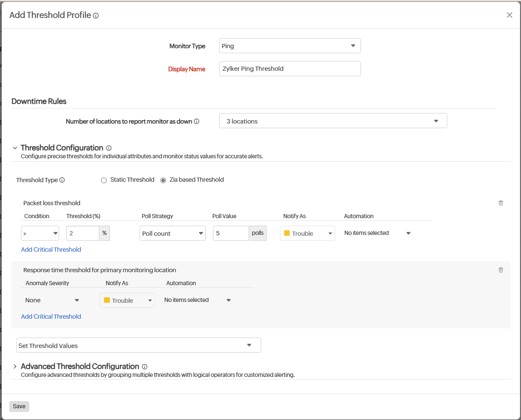This screenshot has width=521, height=420.
Task: Open Advanced Threshold Configuration info tooltip
Action: (144, 366)
